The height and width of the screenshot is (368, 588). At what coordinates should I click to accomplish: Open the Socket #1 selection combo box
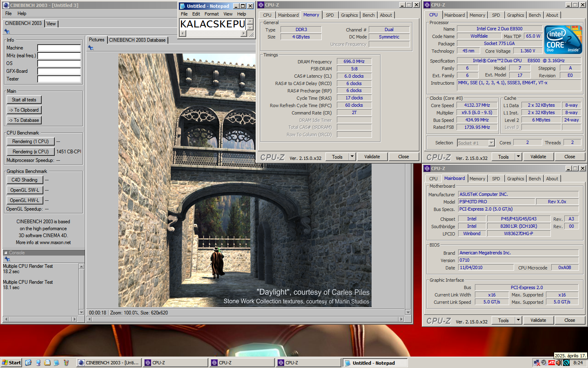click(x=476, y=143)
